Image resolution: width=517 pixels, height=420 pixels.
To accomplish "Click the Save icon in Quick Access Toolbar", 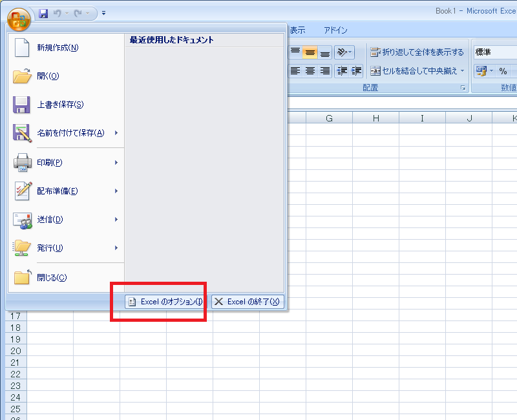I will 43,14.
